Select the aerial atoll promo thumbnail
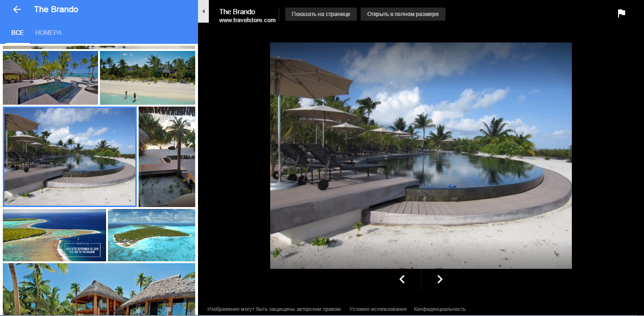 (55, 235)
